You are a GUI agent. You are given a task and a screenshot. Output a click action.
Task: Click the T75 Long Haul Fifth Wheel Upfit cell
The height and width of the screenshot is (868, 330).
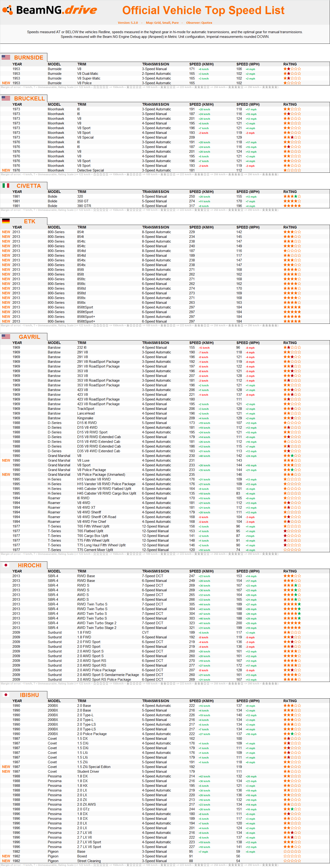tap(101, 545)
